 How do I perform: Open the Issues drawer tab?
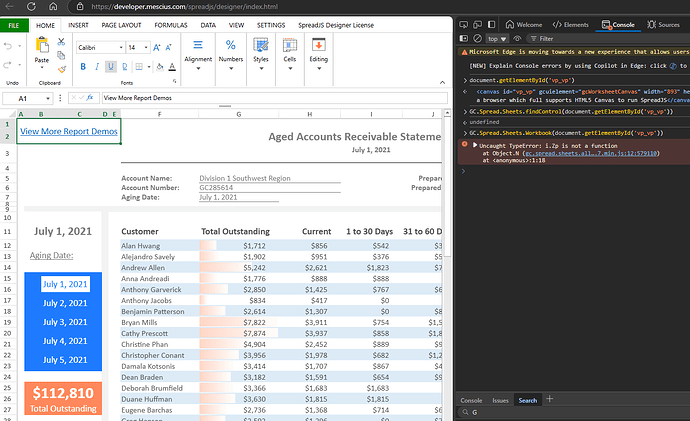coord(500,400)
